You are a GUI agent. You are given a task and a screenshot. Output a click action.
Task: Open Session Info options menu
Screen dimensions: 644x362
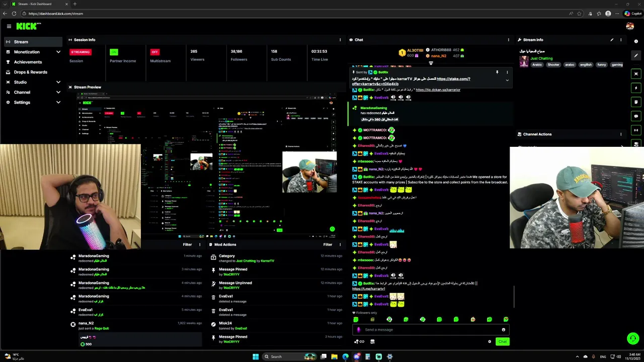[x=340, y=40]
